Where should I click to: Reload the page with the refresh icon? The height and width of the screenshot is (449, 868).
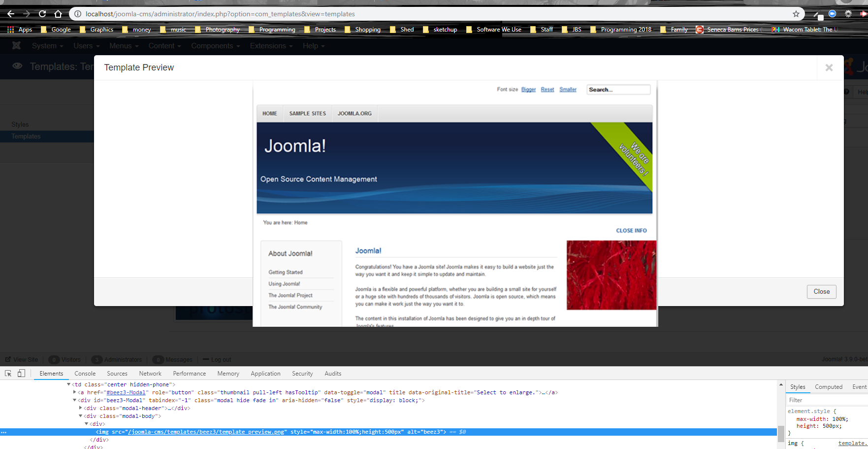[42, 14]
